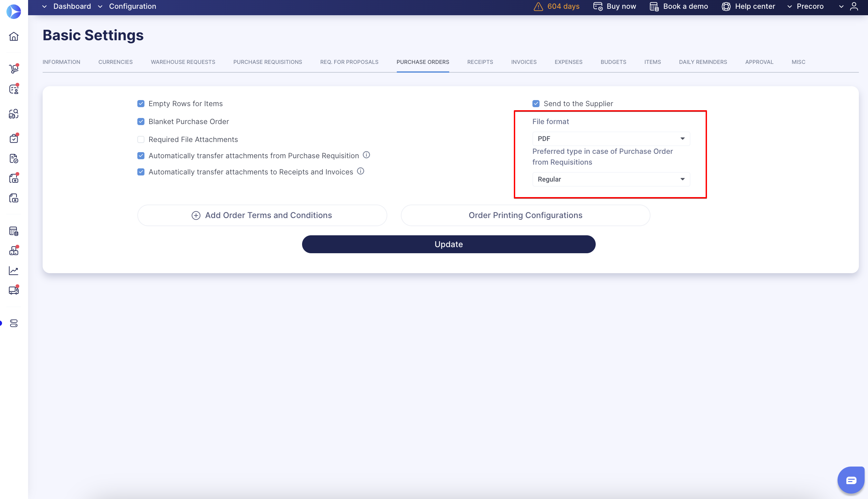Open Order Printing Configurations

coord(526,215)
